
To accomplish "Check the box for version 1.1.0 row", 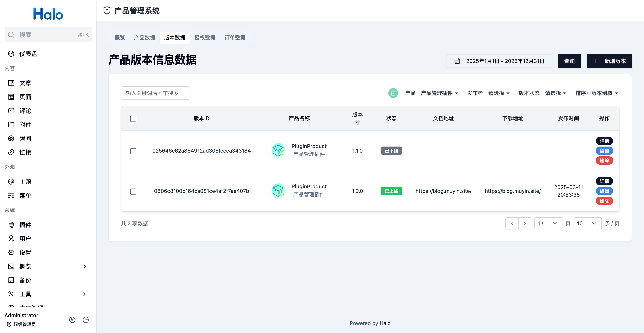I will (x=133, y=151).
